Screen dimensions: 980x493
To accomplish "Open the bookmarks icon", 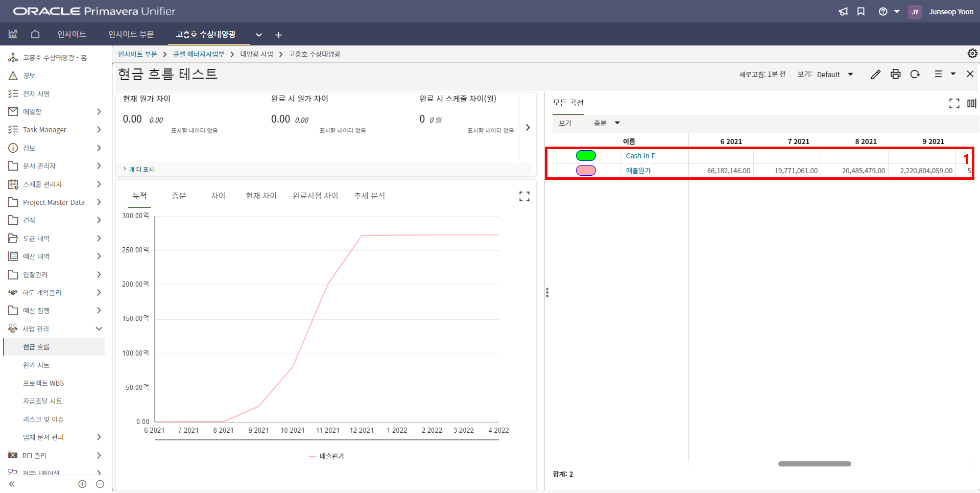I will (x=861, y=12).
